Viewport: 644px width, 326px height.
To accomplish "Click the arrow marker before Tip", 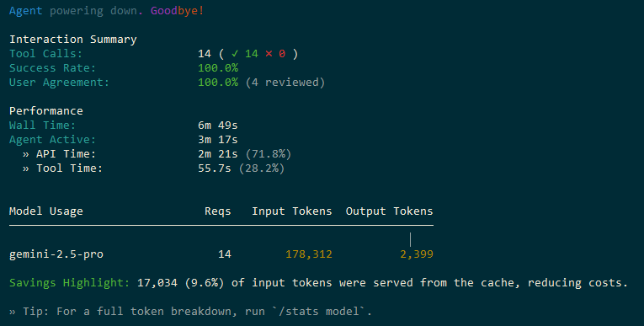I will pyautogui.click(x=13, y=312).
